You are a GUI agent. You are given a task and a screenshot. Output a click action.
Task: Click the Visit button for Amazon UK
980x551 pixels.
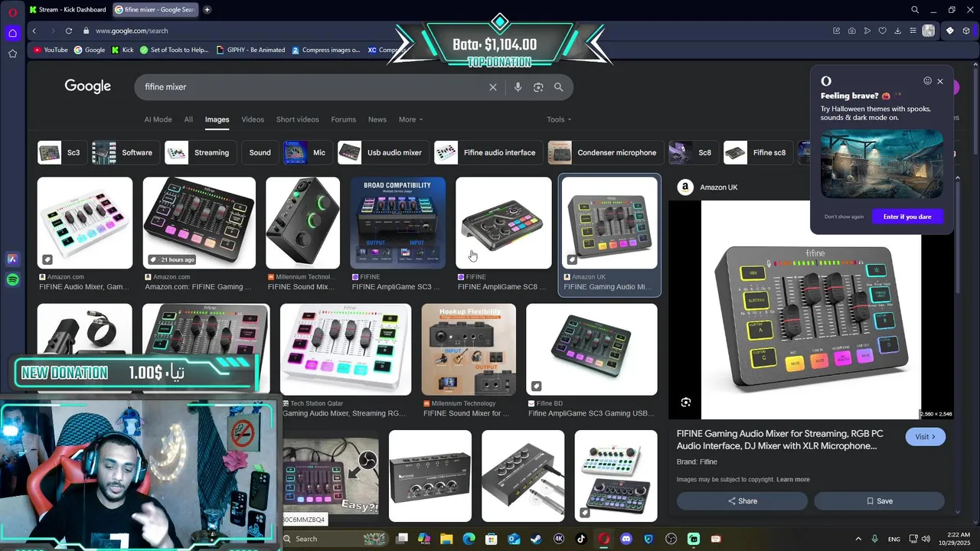[x=925, y=437]
